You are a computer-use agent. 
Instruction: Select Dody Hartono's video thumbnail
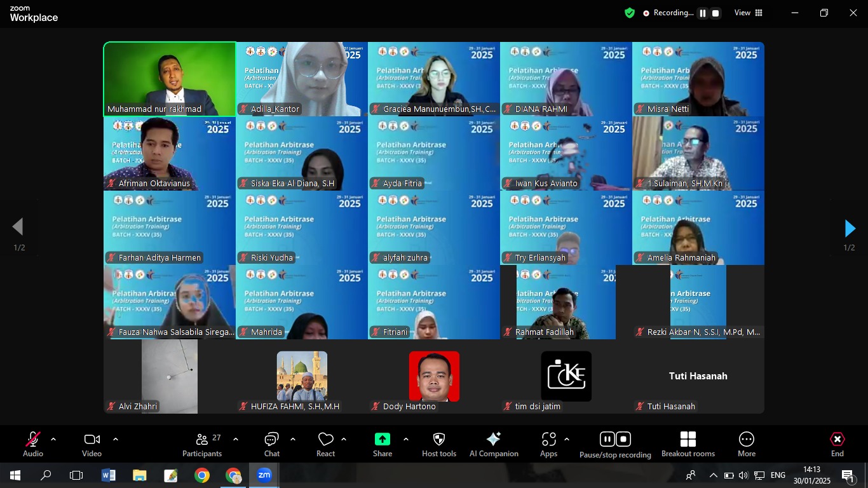coord(434,376)
